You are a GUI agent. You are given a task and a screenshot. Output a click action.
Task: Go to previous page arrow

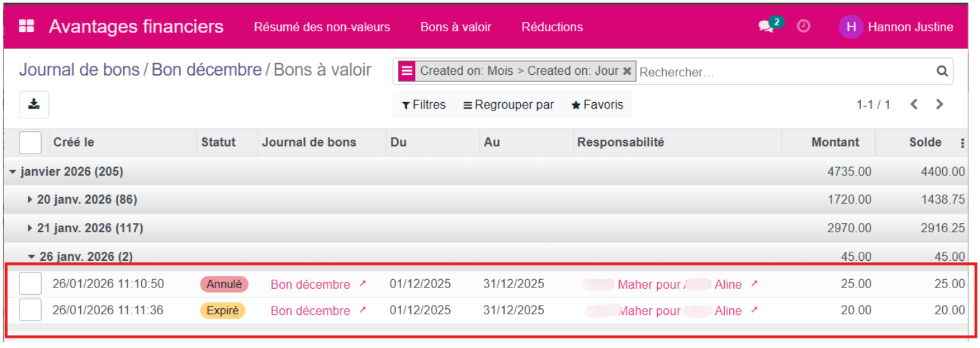pos(914,104)
